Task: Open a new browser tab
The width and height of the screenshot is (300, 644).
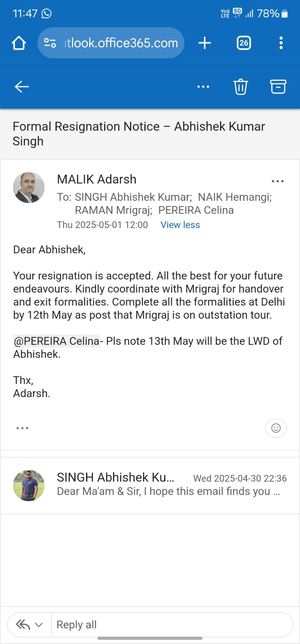Action: point(205,43)
